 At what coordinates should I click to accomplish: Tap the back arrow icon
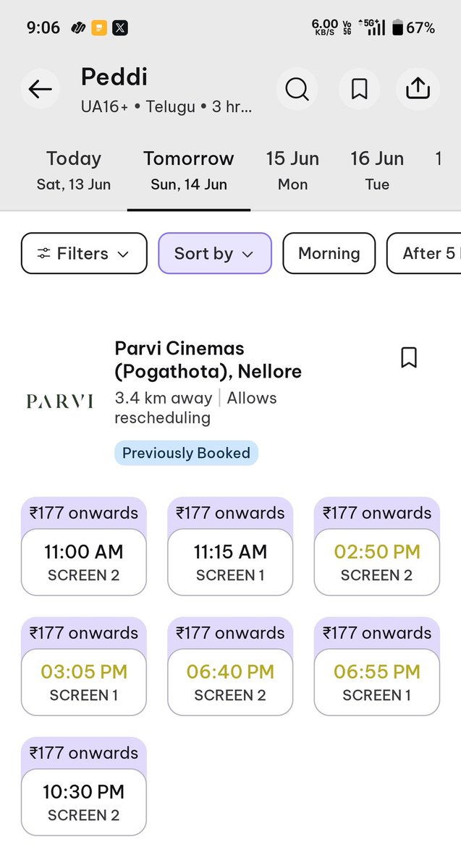click(x=40, y=90)
